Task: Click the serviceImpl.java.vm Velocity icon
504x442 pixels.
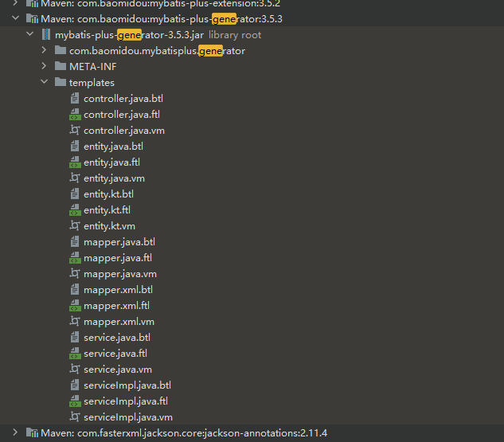Action: [75, 417]
